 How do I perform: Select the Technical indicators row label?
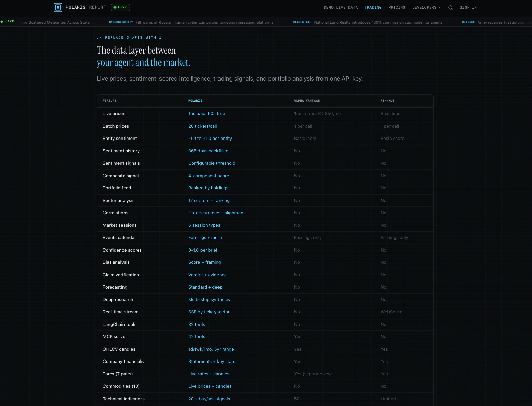(123, 399)
